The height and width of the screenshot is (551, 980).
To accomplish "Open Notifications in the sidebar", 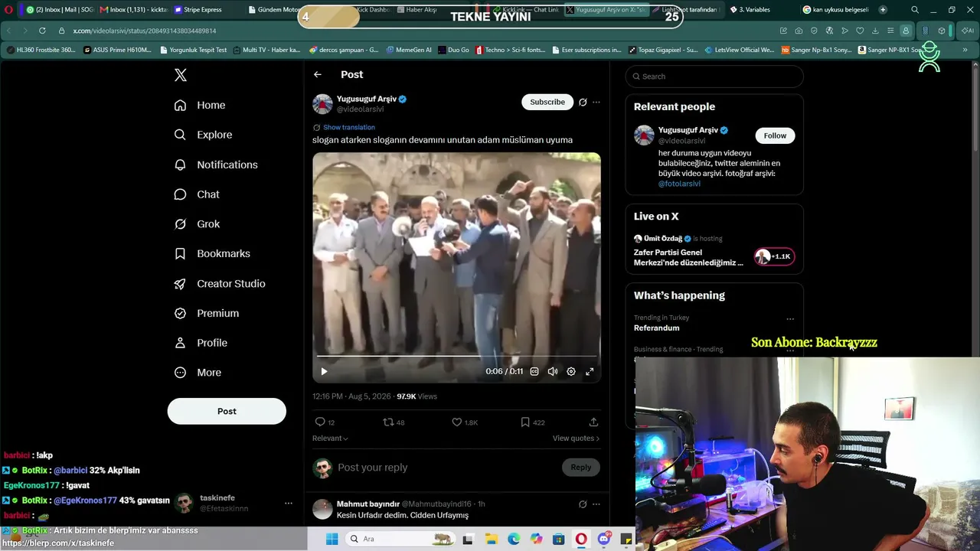I will 216,165.
